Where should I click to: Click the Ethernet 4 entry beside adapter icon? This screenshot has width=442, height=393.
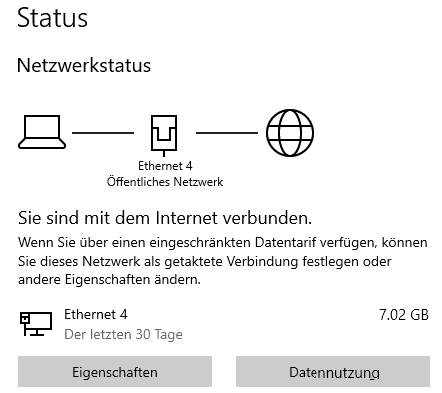pyautogui.click(x=96, y=314)
